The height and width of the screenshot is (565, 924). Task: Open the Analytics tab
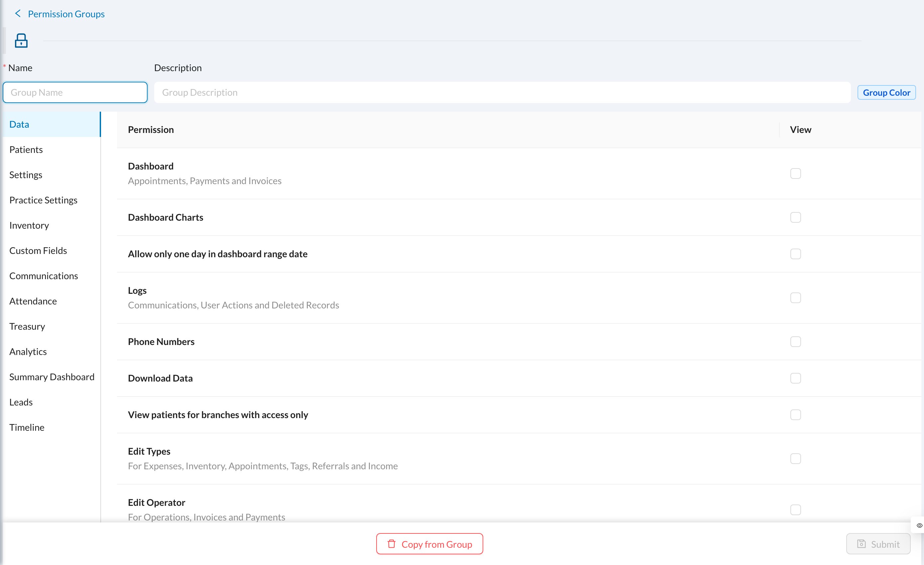pyautogui.click(x=52, y=351)
